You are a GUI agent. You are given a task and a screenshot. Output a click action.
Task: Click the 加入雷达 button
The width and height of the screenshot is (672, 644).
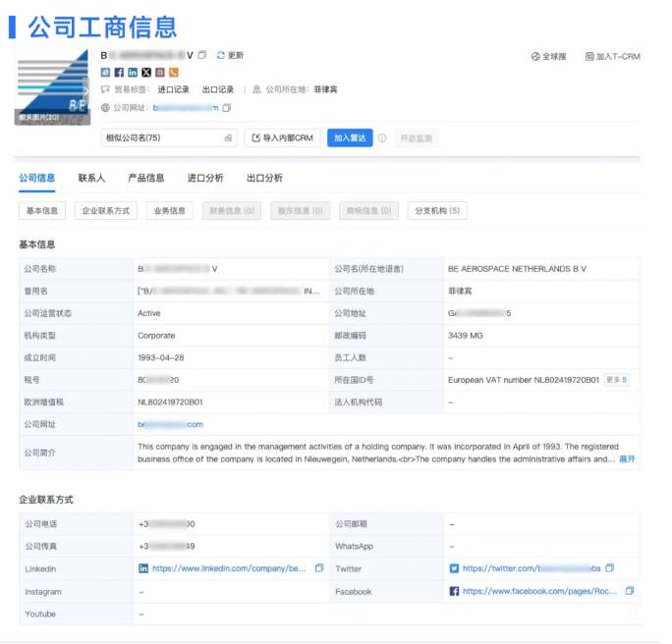tap(350, 138)
